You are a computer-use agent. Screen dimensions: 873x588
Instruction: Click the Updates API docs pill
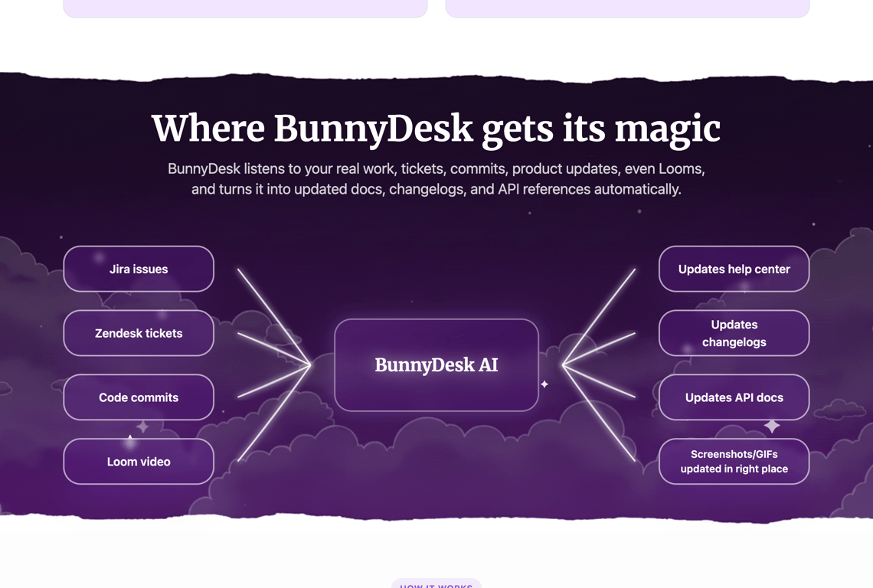(x=734, y=397)
